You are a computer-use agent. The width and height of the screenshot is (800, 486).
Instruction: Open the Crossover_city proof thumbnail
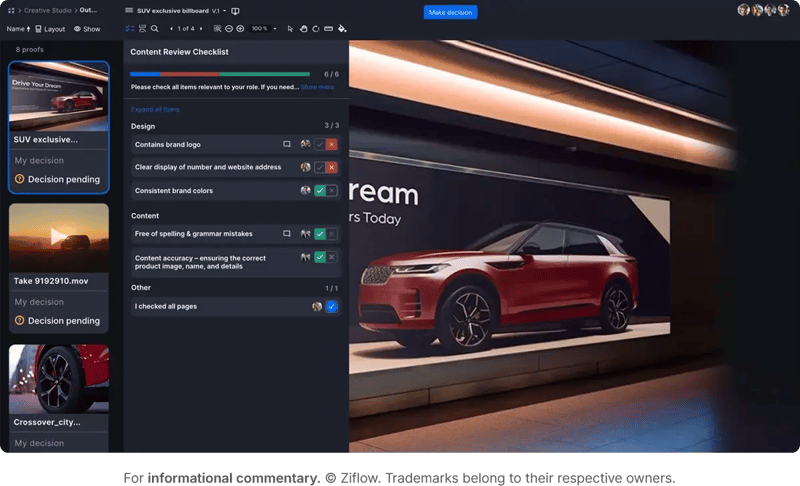pyautogui.click(x=59, y=379)
